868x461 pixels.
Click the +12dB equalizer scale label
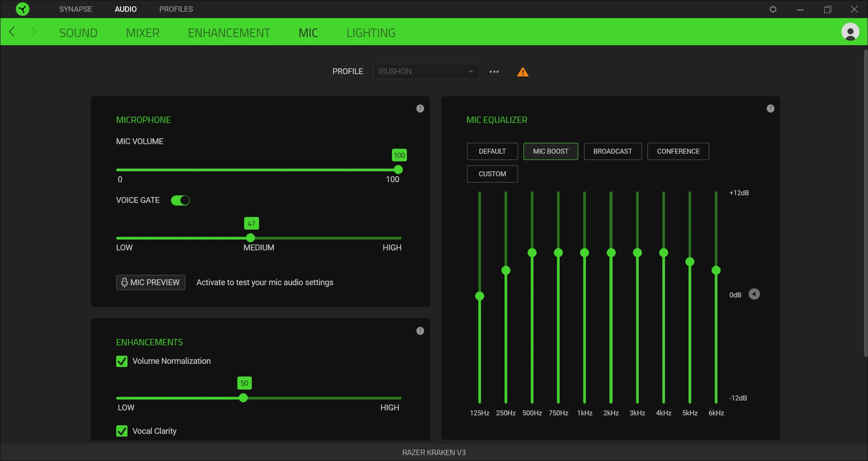[739, 193]
